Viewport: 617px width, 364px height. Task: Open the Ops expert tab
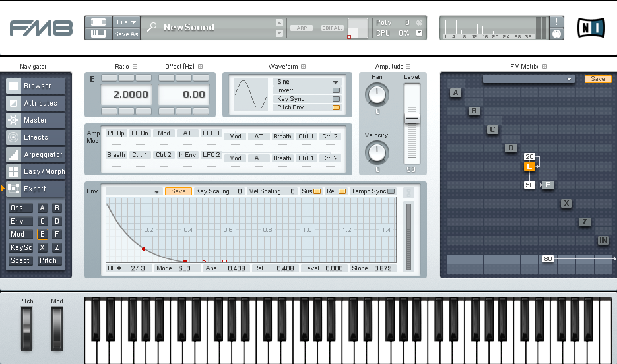pyautogui.click(x=20, y=208)
